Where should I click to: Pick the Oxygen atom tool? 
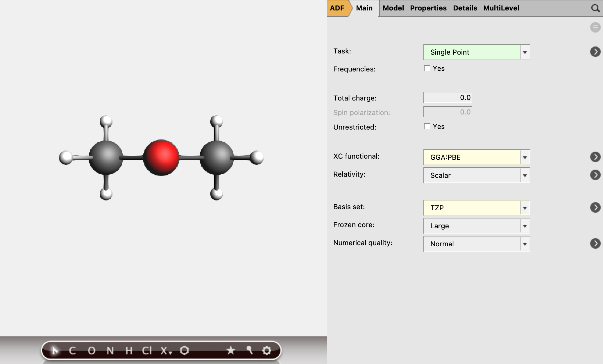click(x=92, y=351)
